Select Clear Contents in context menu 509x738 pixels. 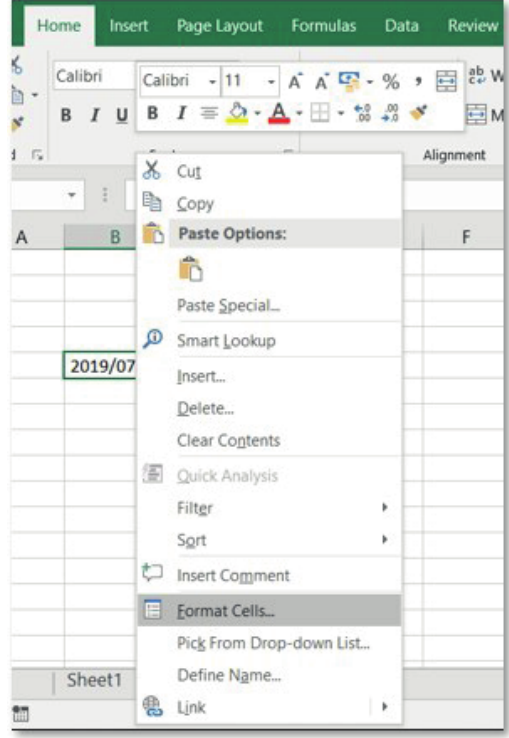pyautogui.click(x=269, y=440)
